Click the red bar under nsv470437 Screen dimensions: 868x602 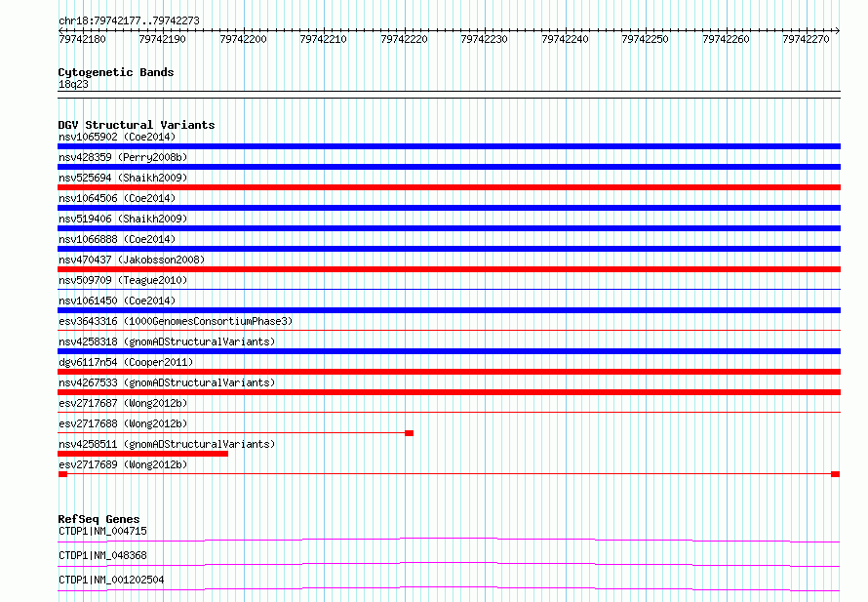(449, 269)
